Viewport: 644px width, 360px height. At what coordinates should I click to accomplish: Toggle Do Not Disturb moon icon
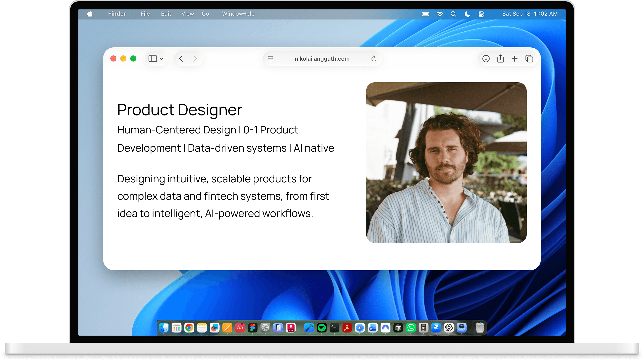click(467, 14)
